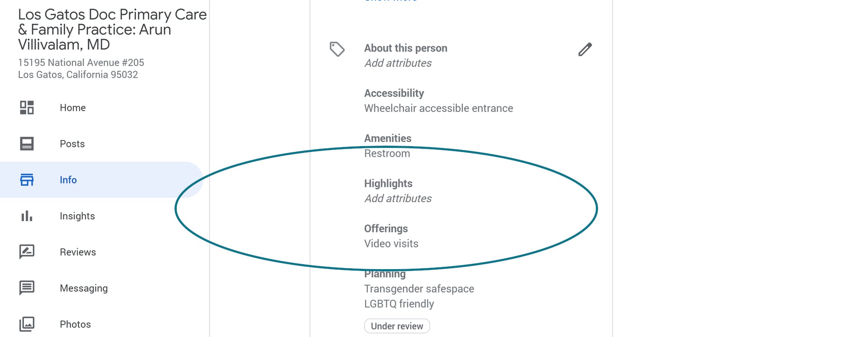Select Wheelchair accessible entrance attribute
The image size is (868, 337).
[439, 108]
